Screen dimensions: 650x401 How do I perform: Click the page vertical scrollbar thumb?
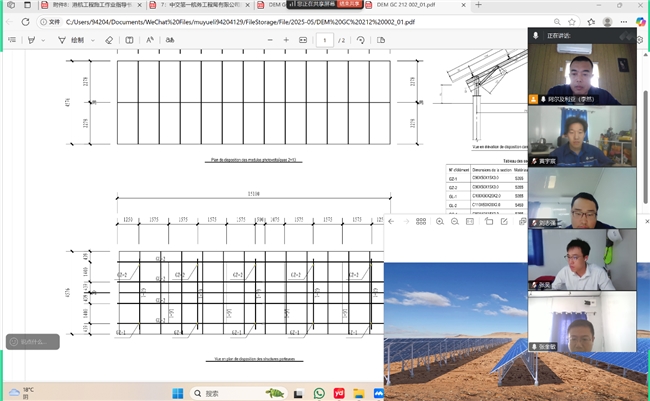(645, 147)
